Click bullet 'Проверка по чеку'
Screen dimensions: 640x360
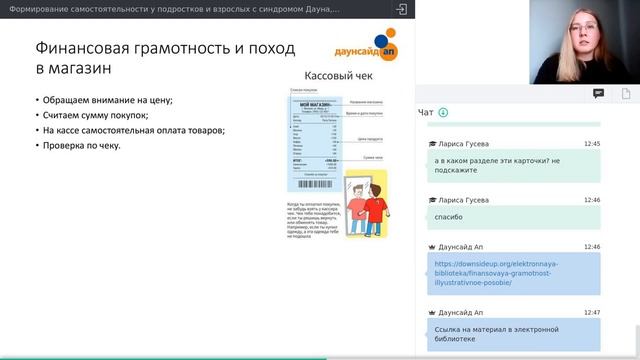coord(82,146)
